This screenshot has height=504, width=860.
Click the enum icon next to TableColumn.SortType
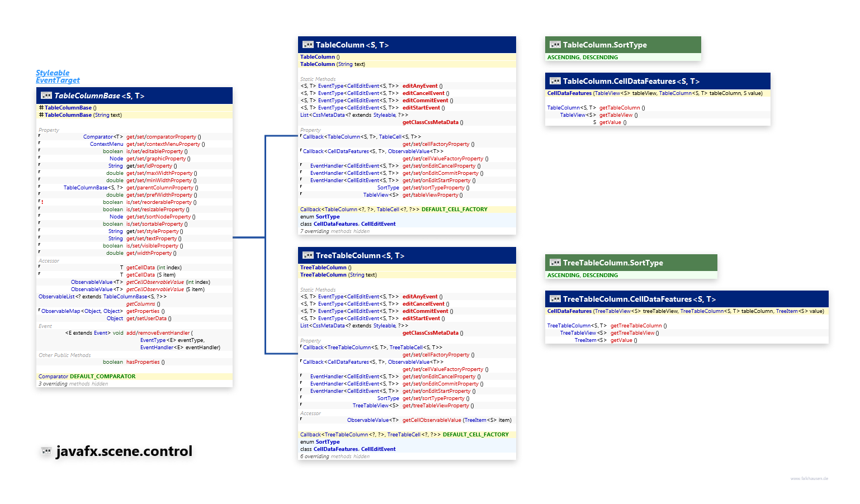[x=555, y=45]
